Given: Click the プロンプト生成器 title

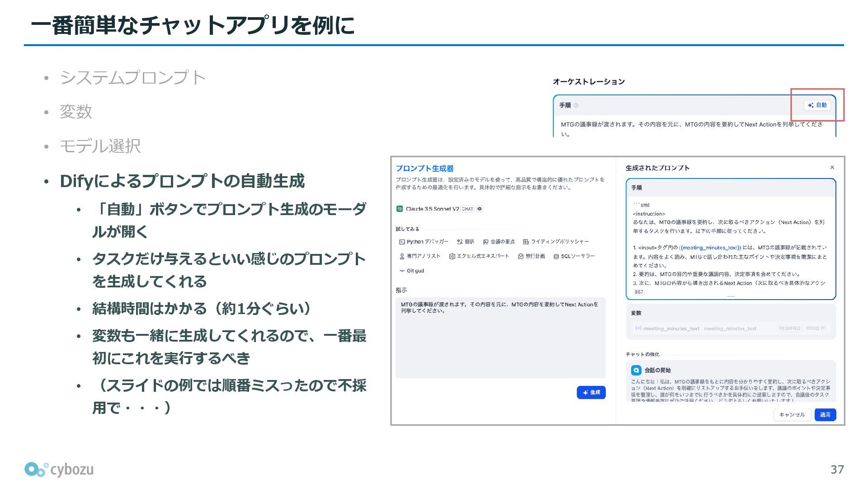Looking at the screenshot, I should point(425,168).
